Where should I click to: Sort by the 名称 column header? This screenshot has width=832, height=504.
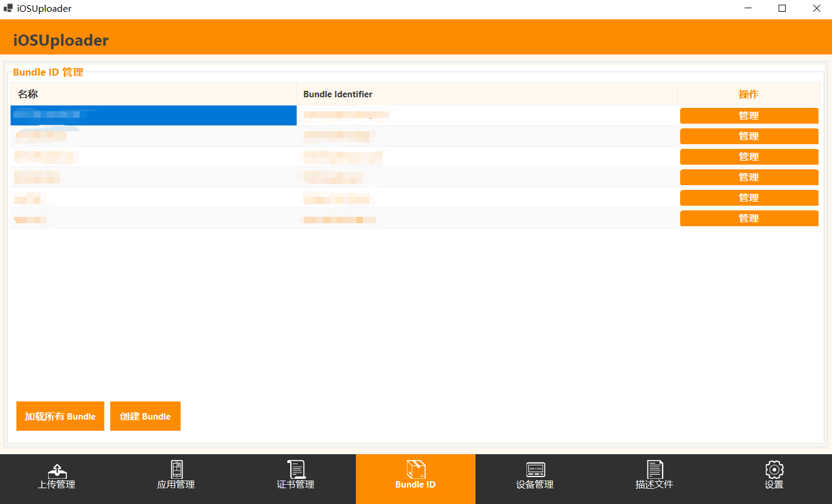pos(153,94)
